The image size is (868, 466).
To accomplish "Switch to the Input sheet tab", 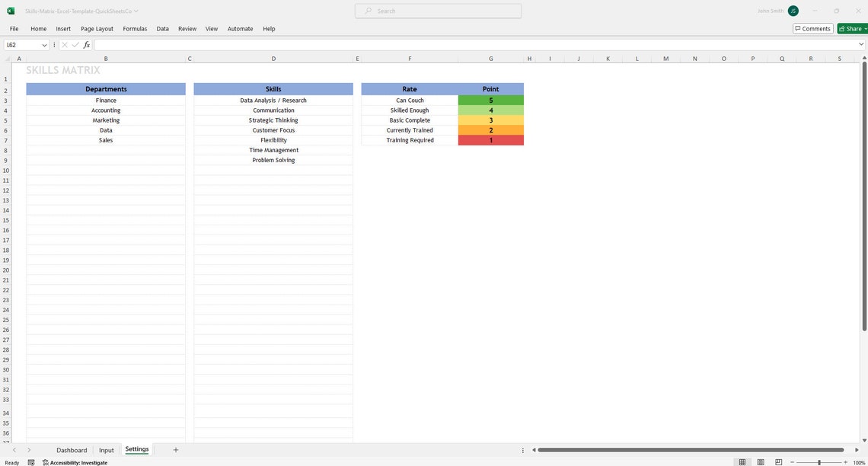I will [x=107, y=450].
